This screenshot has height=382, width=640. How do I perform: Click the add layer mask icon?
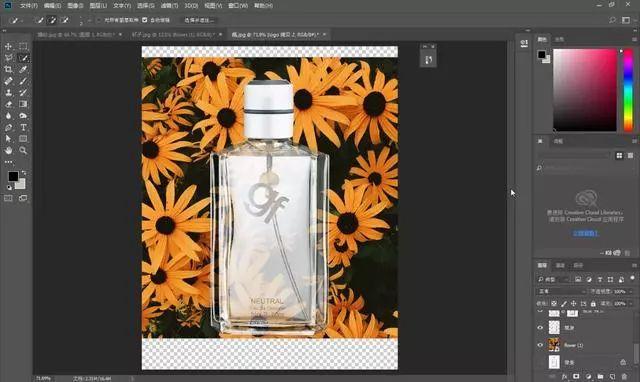point(576,376)
